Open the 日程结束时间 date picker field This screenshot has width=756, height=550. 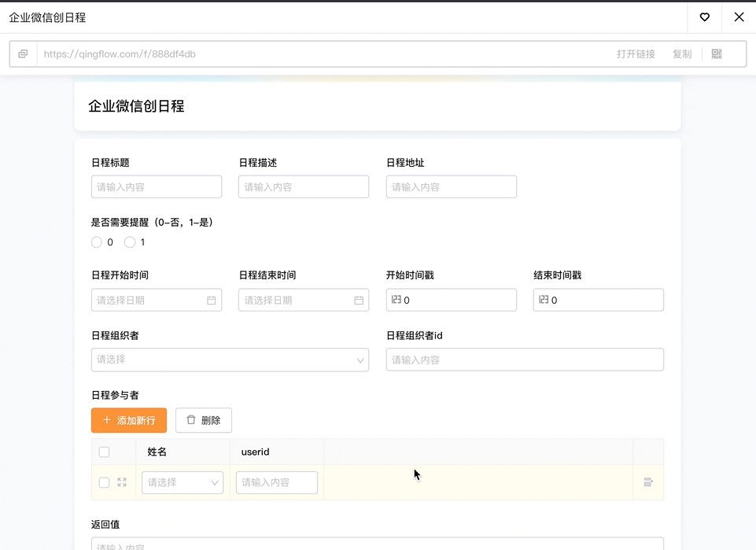304,300
